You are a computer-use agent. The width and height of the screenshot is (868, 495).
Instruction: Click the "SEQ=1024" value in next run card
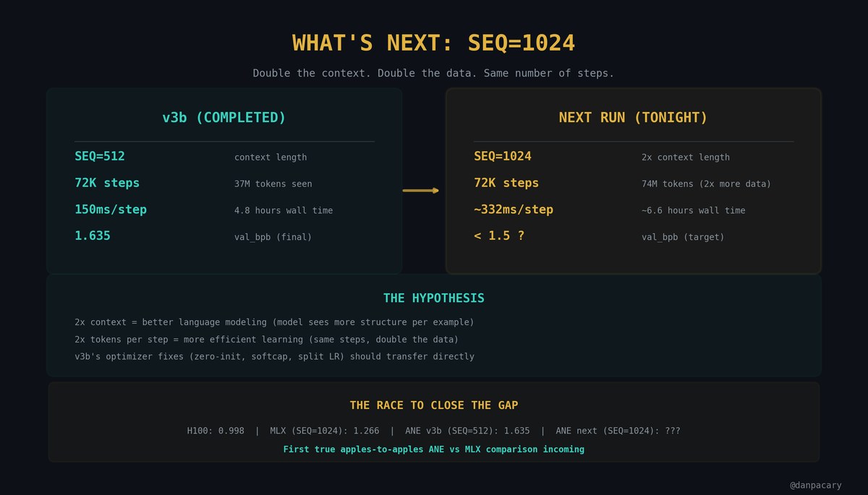[x=503, y=156]
